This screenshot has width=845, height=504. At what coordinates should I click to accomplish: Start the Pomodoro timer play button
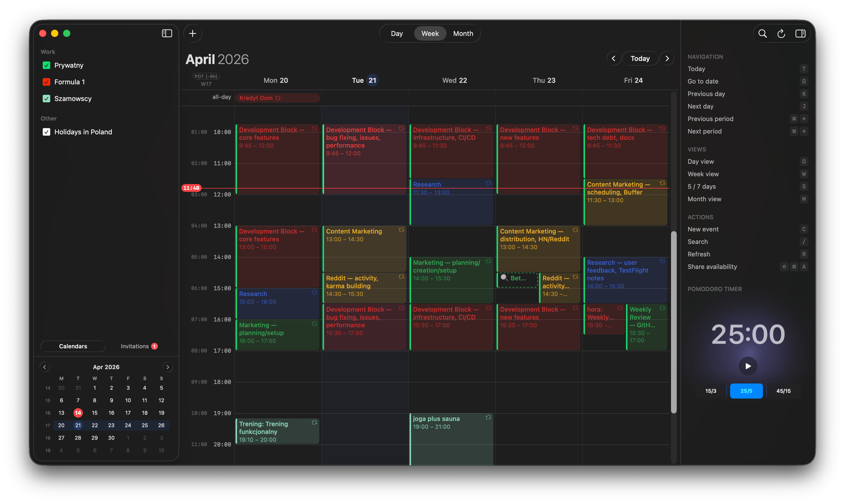[748, 366]
